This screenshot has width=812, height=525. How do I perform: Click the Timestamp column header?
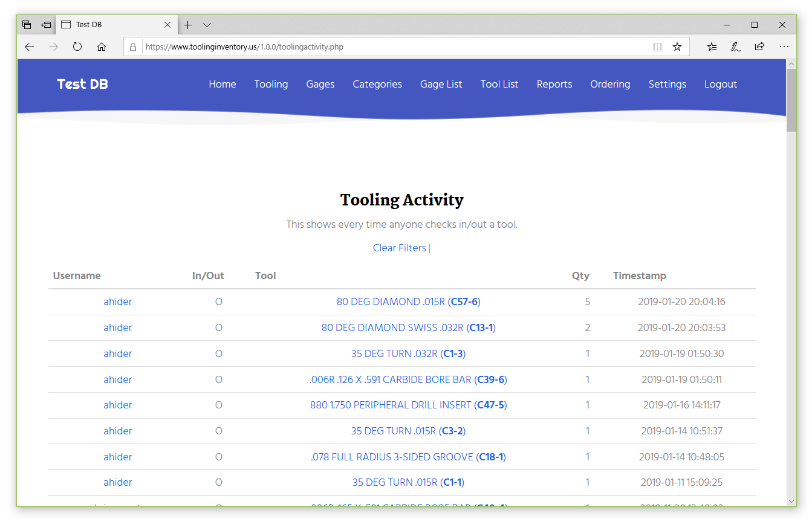point(639,275)
